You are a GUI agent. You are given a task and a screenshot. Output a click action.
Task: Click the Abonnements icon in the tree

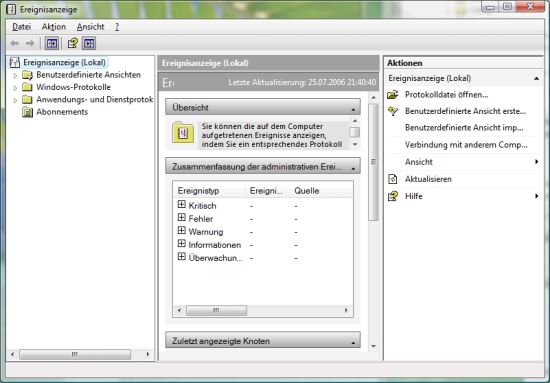coord(27,112)
